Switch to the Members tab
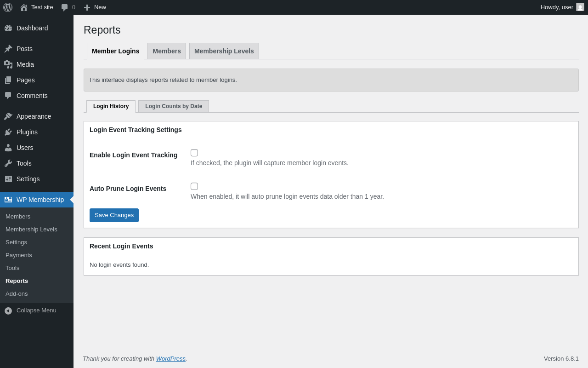 [167, 51]
